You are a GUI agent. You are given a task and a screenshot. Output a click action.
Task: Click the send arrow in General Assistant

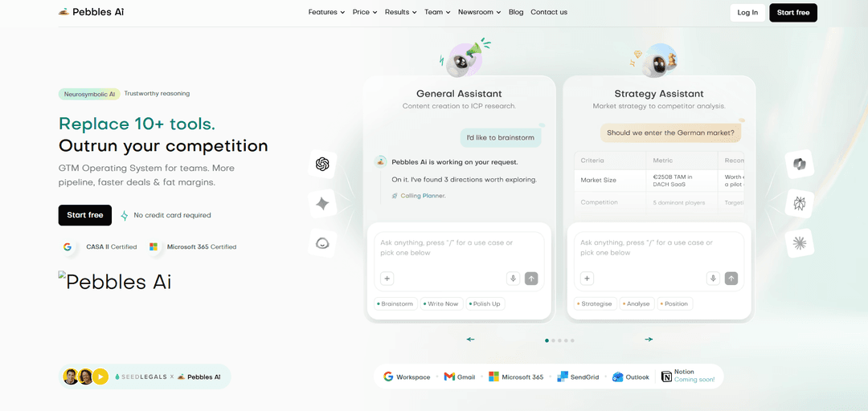(x=531, y=279)
